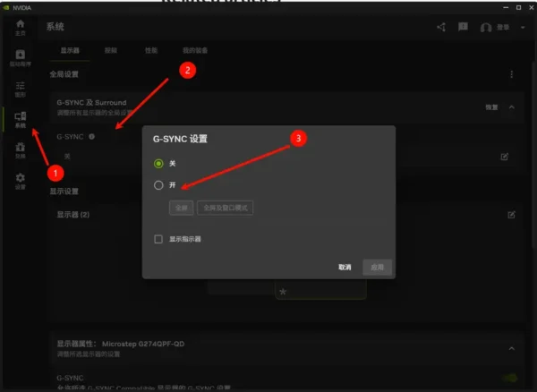Switch to the 我的装备 tab
The height and width of the screenshot is (392, 537).
tap(195, 51)
